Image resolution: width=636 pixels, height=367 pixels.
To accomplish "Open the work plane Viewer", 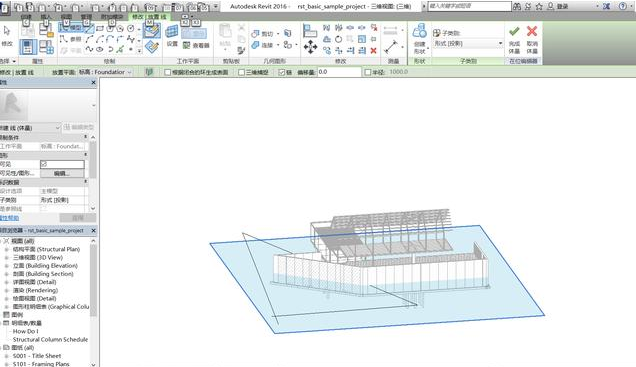I will tap(196, 45).
